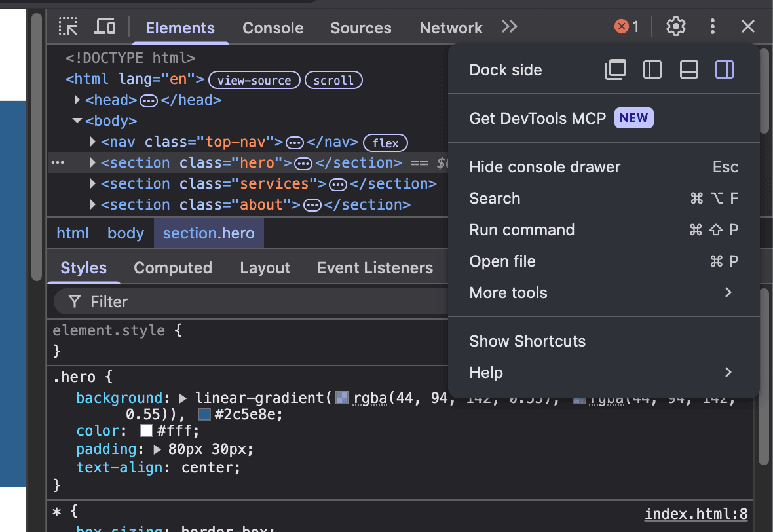
Task: Click ellipsis inside the head tag
Action: (149, 101)
